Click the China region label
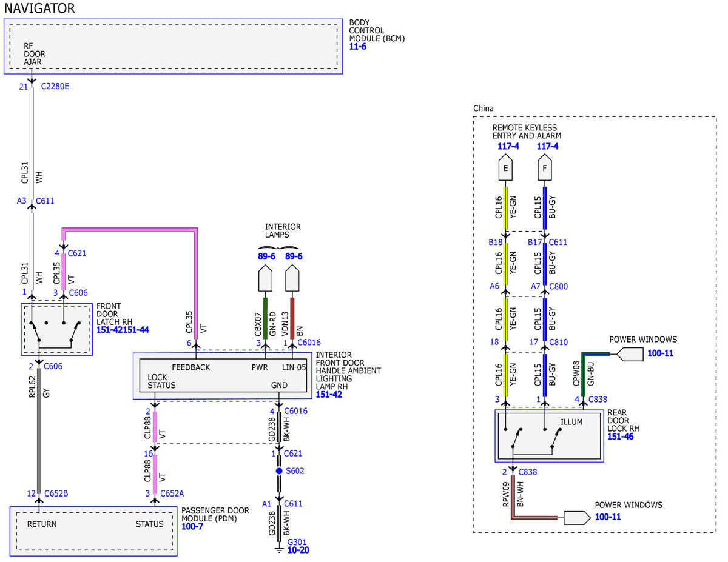Image resolution: width=728 pixels, height=562 pixels. pyautogui.click(x=484, y=109)
